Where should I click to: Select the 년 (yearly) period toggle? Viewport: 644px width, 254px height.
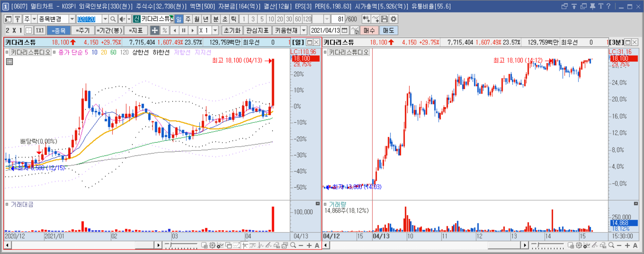pyautogui.click(x=206, y=19)
